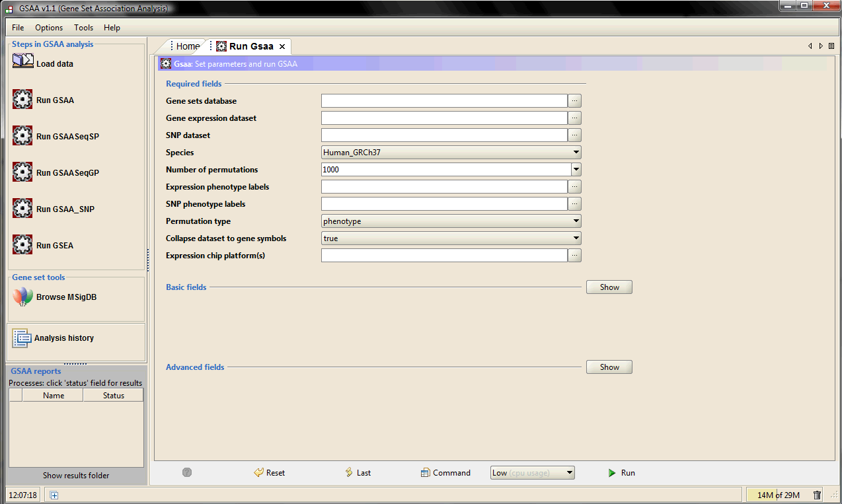Click the memory usage indicator bar
The image size is (842, 504).
click(778, 495)
